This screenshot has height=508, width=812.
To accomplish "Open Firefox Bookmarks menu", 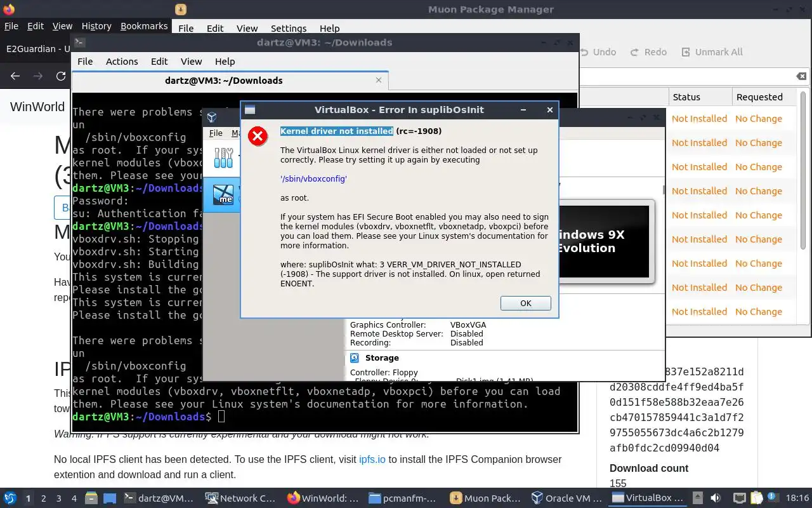I will (x=144, y=26).
